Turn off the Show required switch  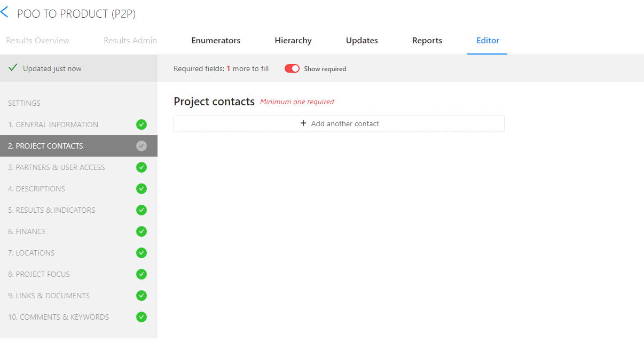[292, 68]
